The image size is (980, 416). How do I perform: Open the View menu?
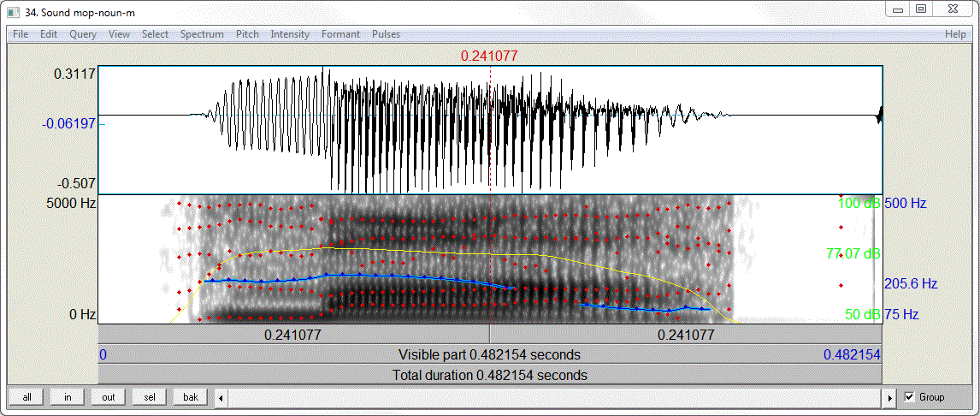click(x=119, y=34)
